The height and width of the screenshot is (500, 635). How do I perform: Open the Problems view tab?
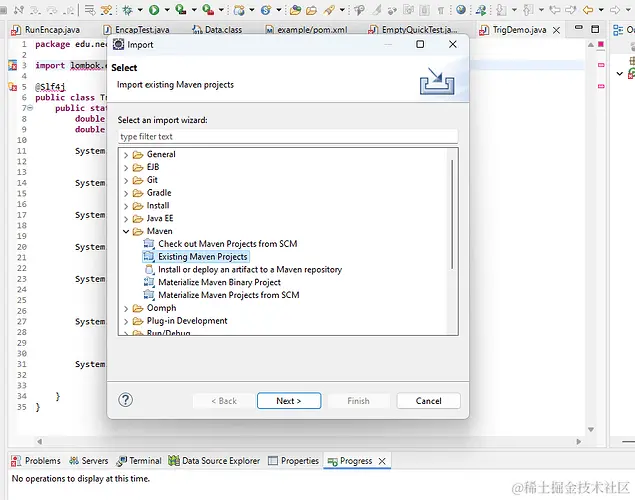(x=36, y=461)
